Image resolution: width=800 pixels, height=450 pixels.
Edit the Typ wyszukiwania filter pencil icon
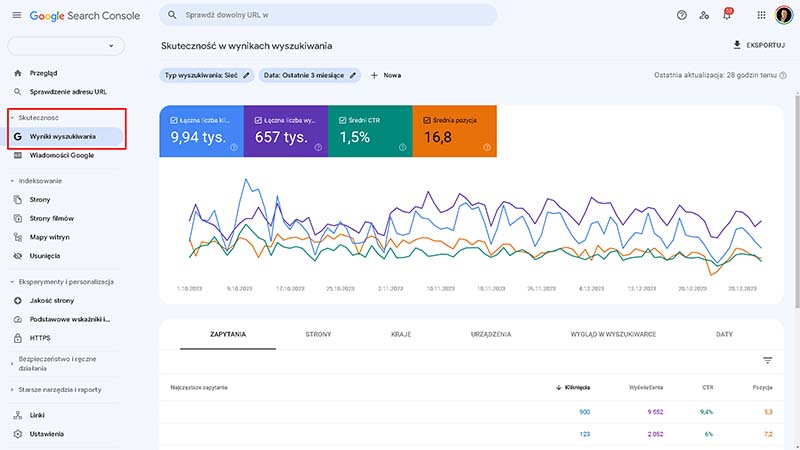click(247, 75)
